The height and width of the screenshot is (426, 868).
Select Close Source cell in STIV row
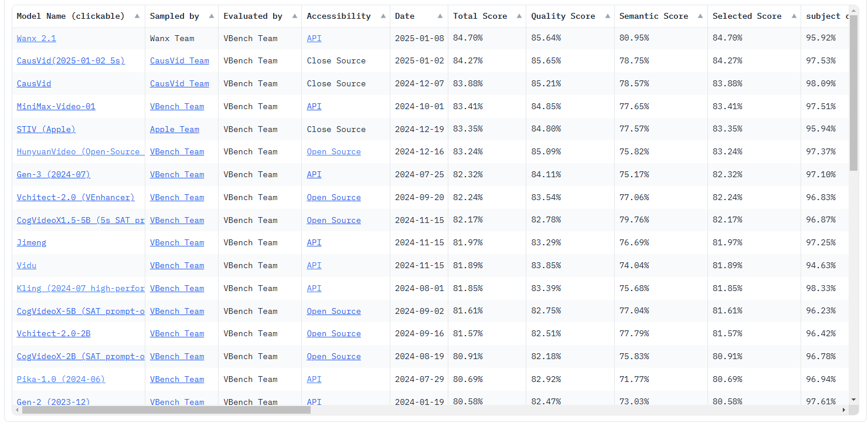click(x=346, y=129)
